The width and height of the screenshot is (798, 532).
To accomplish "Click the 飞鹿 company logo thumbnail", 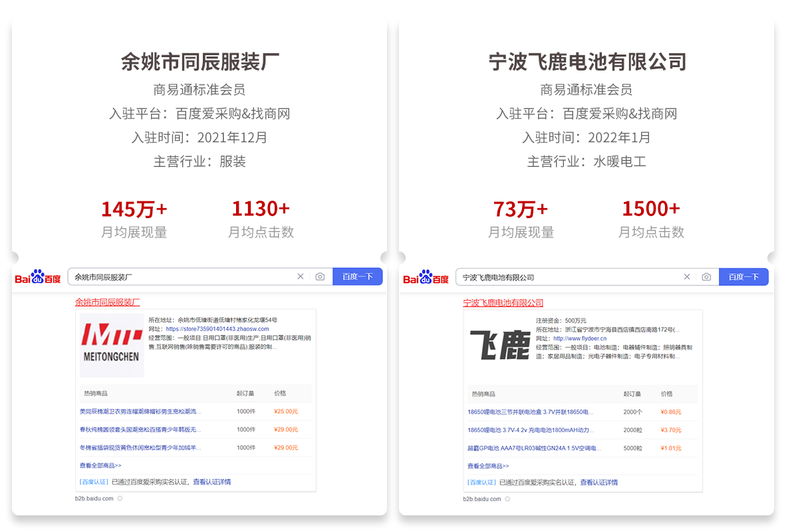I will 499,344.
